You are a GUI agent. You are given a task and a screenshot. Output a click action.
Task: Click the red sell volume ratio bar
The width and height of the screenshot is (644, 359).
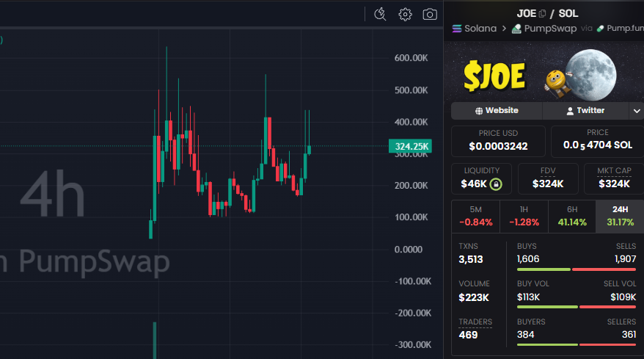tap(607, 307)
